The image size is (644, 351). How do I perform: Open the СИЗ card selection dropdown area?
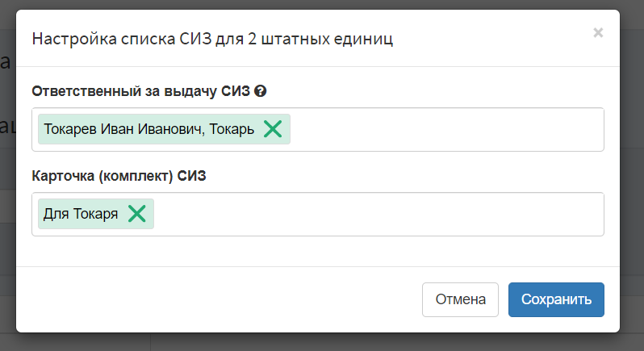coord(378,214)
